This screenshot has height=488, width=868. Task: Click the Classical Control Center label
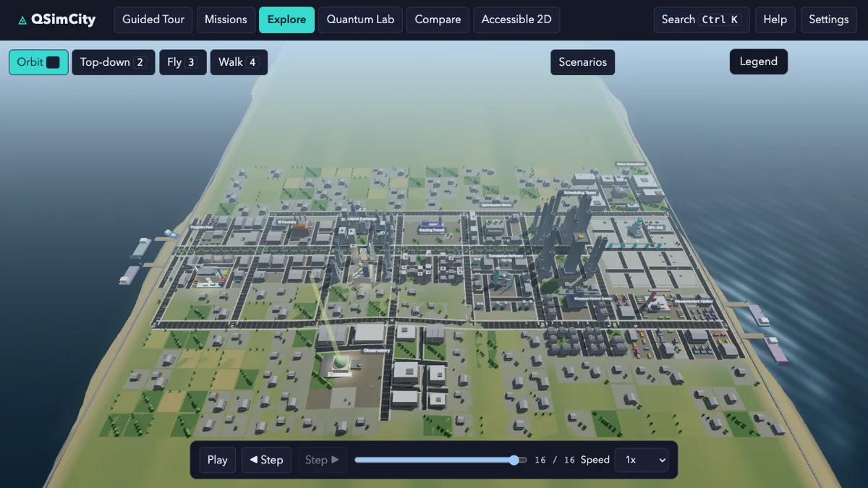593,297
